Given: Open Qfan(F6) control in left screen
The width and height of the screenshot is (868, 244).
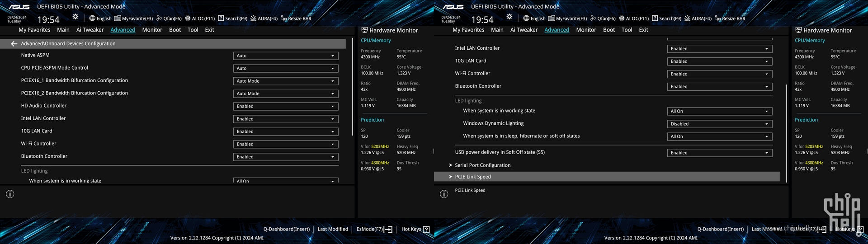Looking at the screenshot, I should point(169,19).
